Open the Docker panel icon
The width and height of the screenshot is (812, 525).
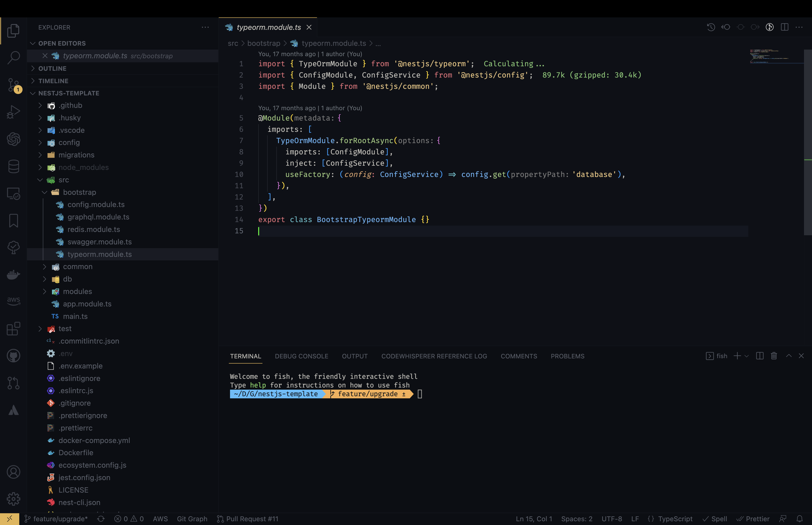click(x=13, y=274)
